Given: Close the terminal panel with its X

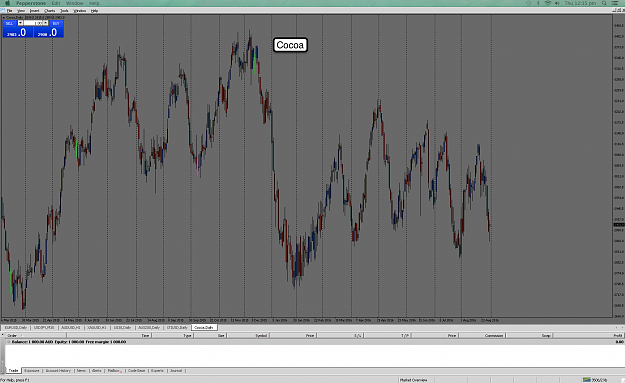Looking at the screenshot, I should 3,336.
